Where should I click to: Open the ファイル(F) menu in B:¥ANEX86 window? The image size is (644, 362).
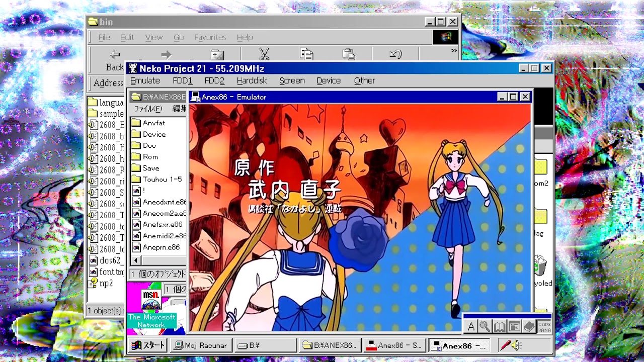(148, 109)
